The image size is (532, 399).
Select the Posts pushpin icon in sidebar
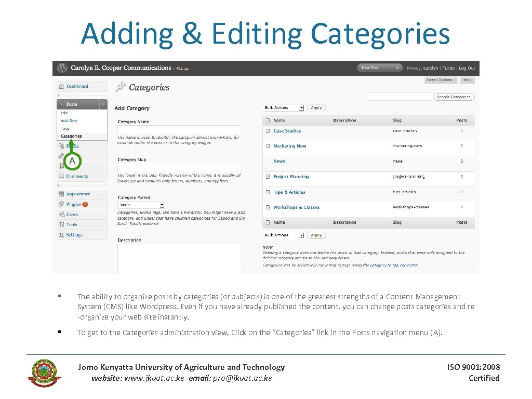(x=61, y=104)
